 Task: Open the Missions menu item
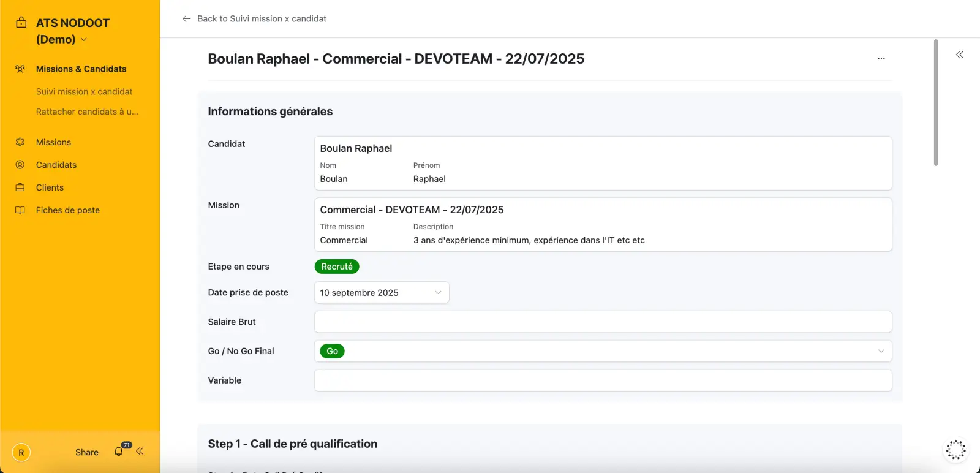53,142
